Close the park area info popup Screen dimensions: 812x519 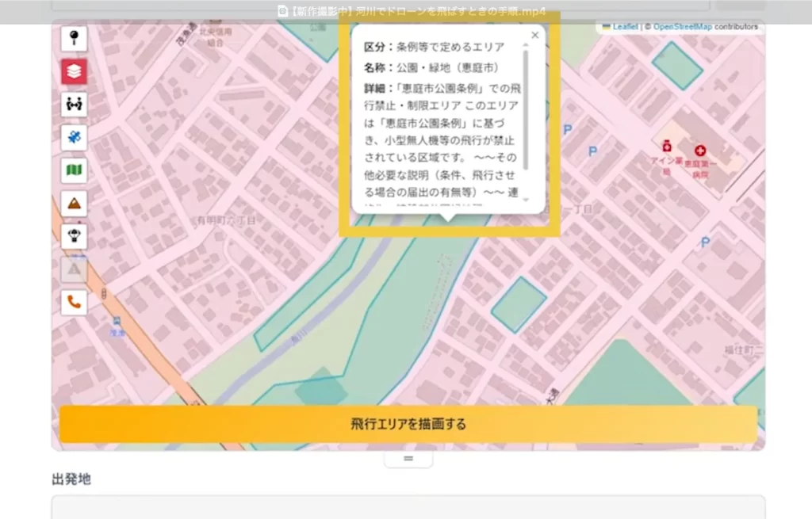pos(534,35)
